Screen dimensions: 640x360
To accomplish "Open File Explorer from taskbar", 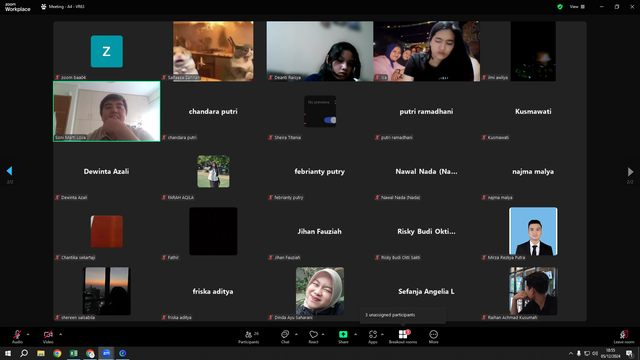I will pyautogui.click(x=41, y=353).
